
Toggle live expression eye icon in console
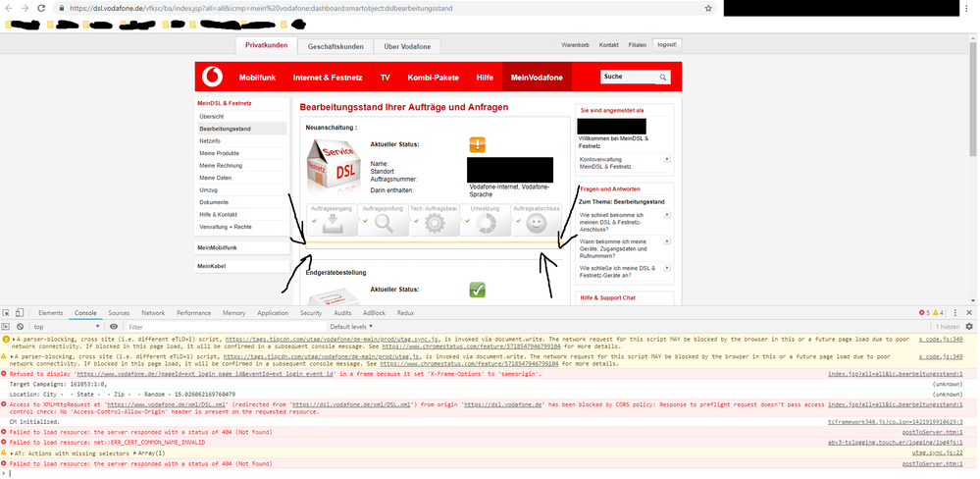[114, 327]
